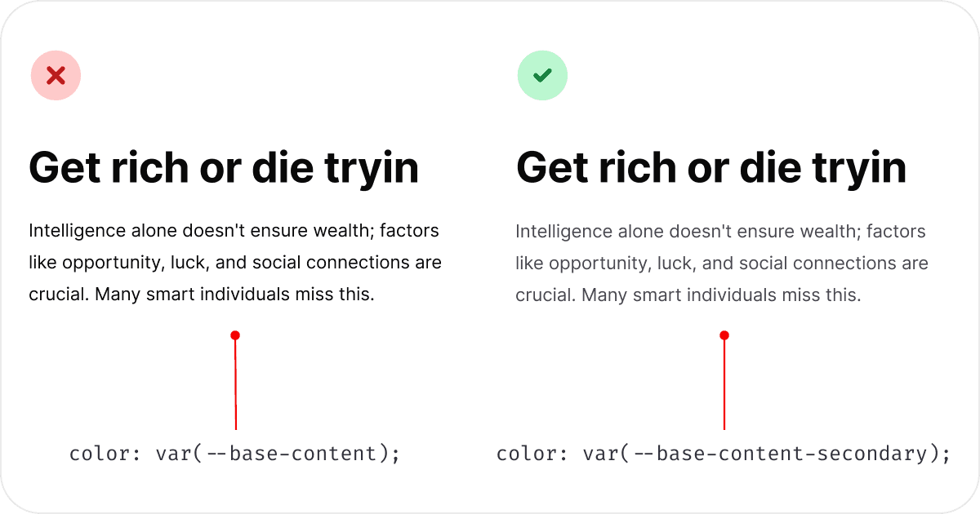Click the black-colored body paragraph
Viewport: 980px width, 514px height.
235,263
